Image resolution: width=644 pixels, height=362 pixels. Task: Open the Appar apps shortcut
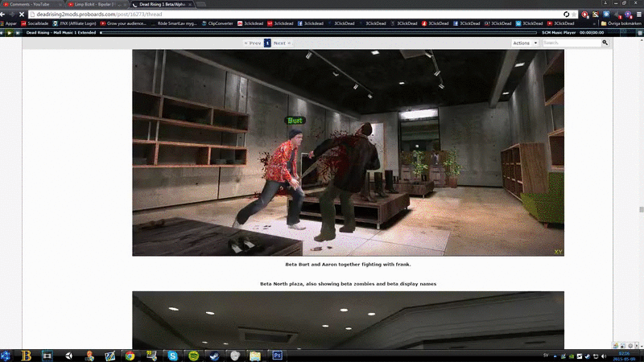pos(8,23)
